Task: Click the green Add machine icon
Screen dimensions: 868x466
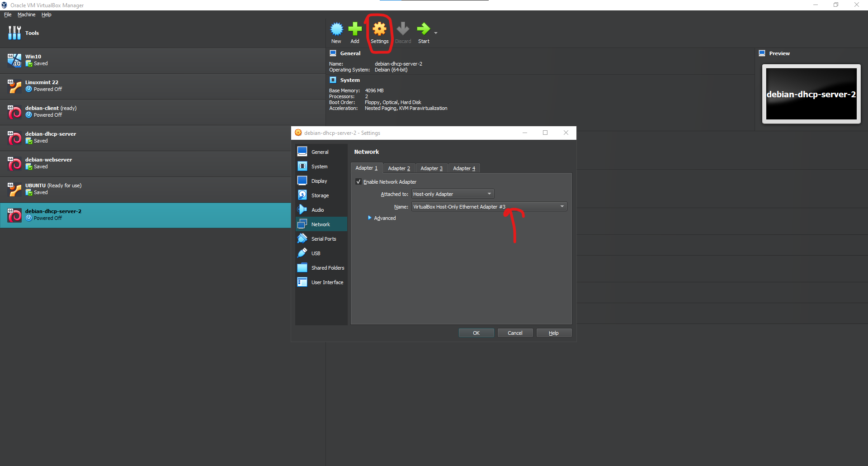Action: point(355,33)
